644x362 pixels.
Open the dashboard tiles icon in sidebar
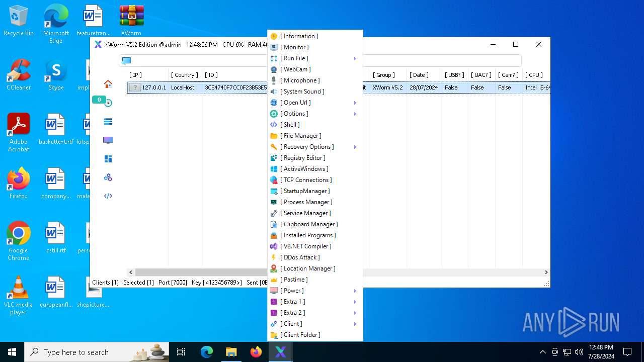(108, 159)
